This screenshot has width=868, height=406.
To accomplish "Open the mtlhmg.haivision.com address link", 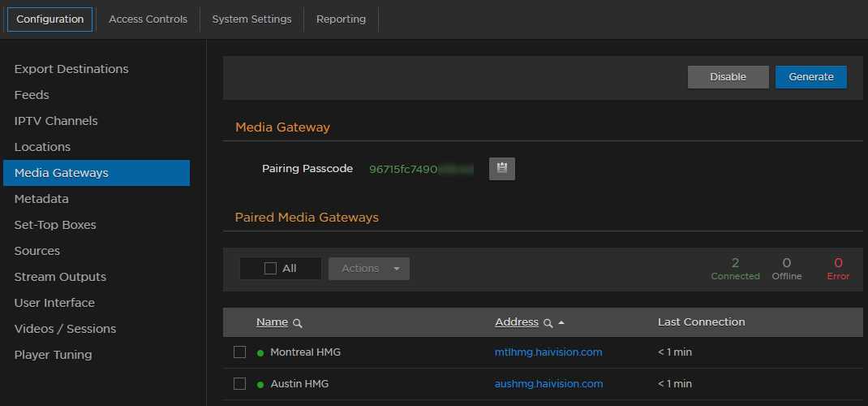I will [548, 352].
